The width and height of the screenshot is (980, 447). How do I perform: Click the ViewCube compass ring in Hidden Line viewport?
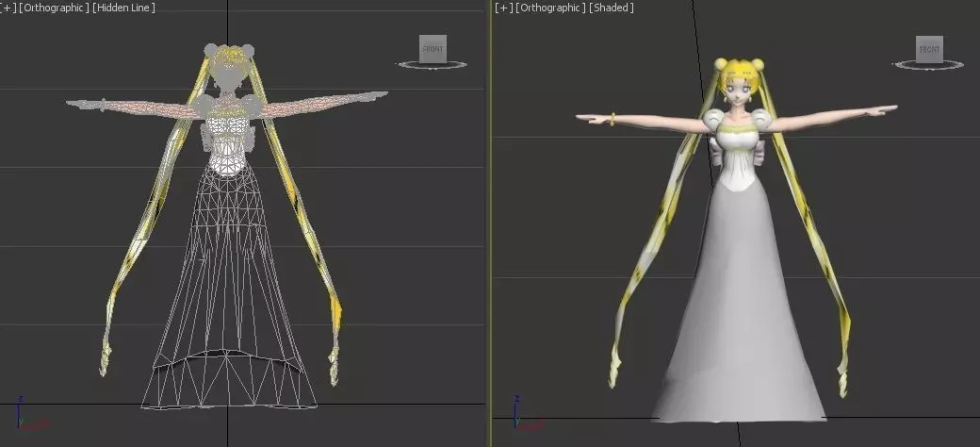click(432, 64)
